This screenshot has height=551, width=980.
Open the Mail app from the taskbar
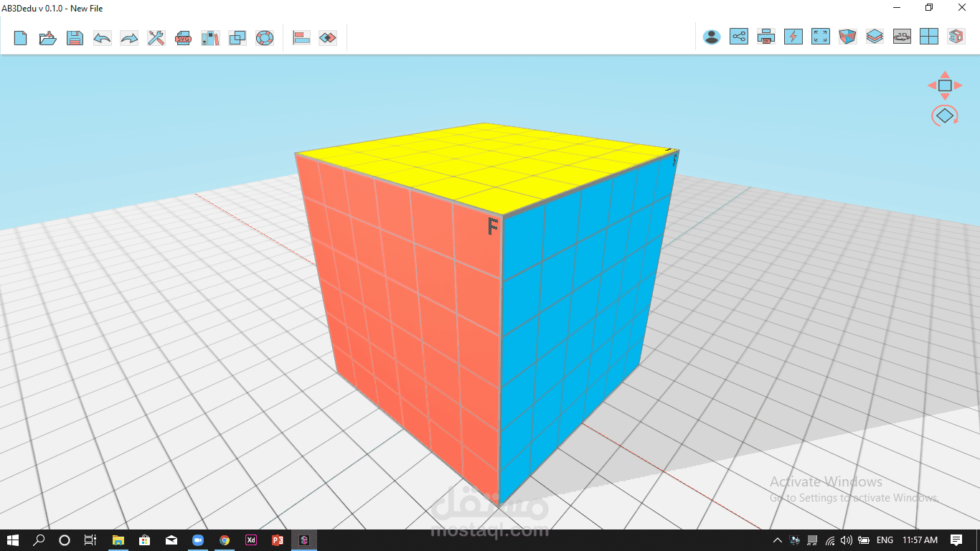coord(171,540)
